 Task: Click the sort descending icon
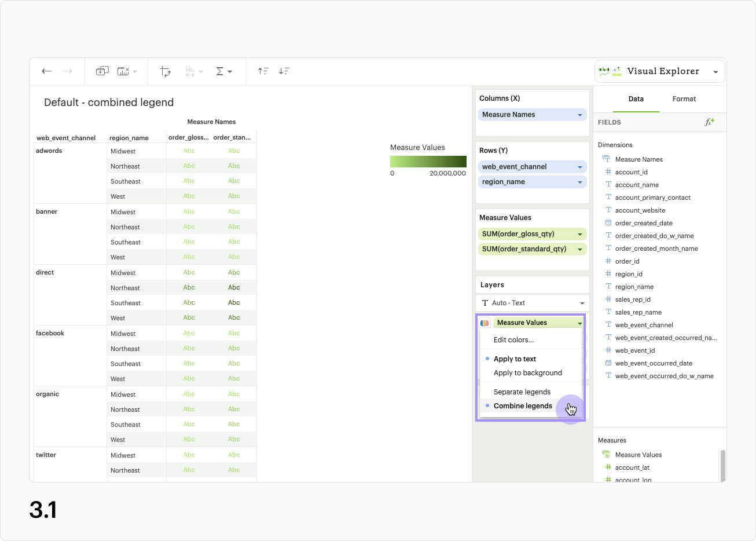coord(284,71)
